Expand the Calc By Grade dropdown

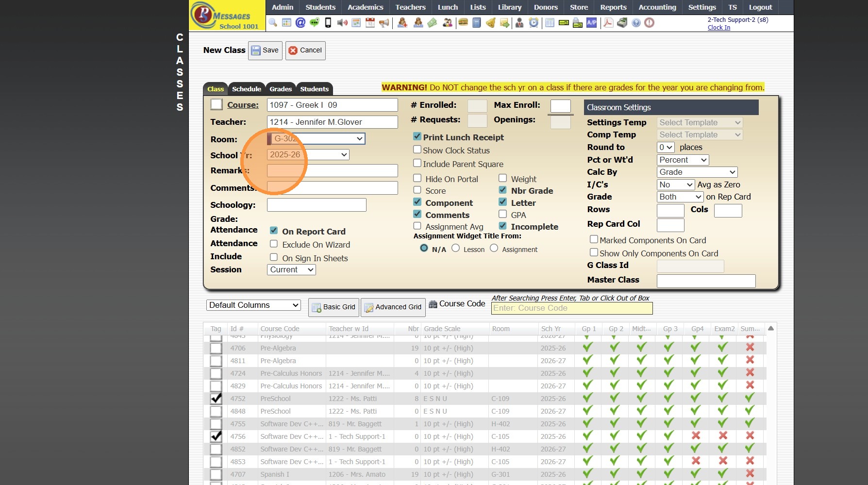click(697, 172)
